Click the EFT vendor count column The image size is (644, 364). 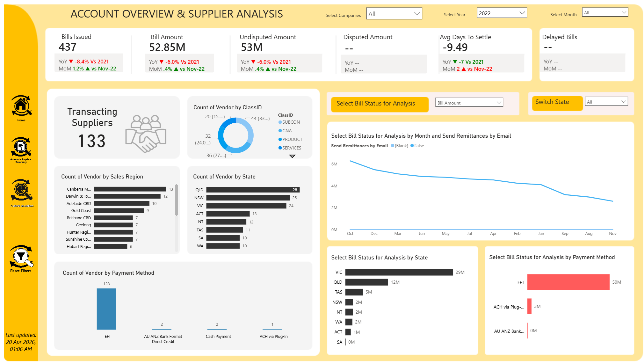pos(106,309)
